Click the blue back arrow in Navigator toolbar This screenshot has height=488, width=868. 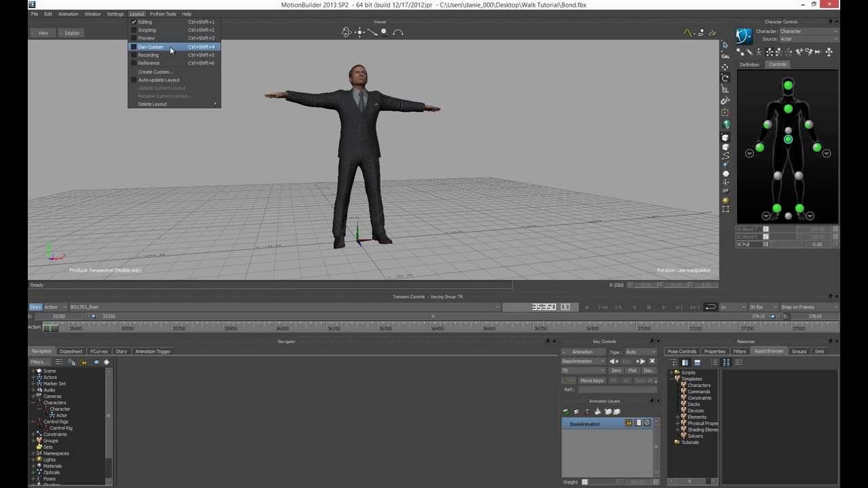(96, 362)
